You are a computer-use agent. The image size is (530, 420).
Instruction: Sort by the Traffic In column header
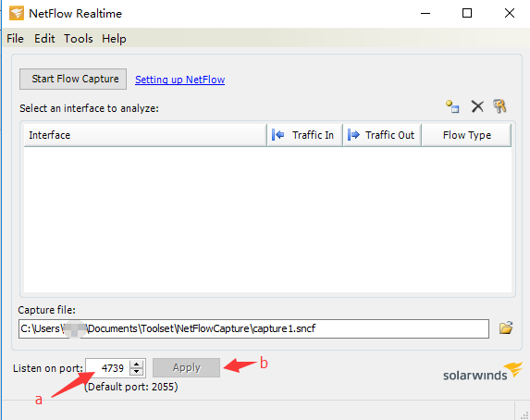305,135
